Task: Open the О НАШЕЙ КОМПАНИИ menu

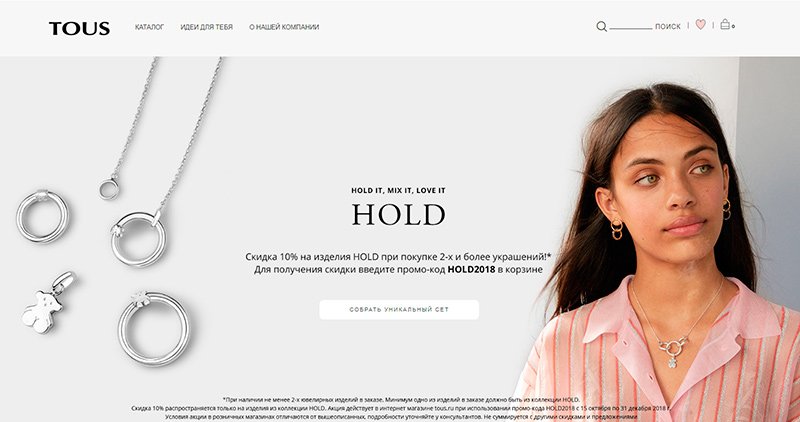Action: click(x=284, y=27)
